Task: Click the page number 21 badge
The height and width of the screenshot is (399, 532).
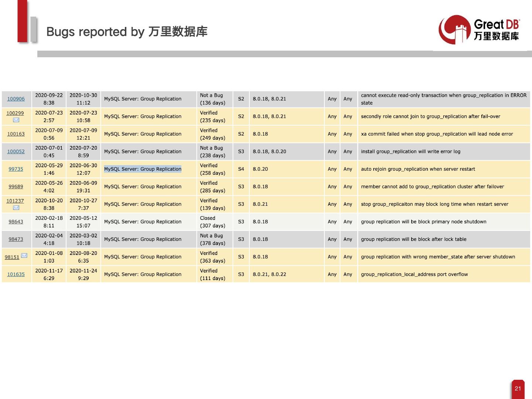Action: (518, 389)
